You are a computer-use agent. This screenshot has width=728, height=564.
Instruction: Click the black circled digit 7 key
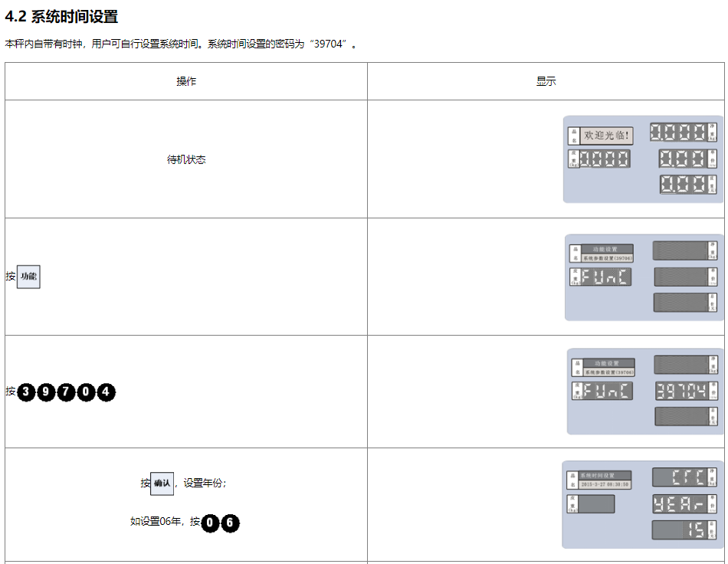click(x=67, y=392)
